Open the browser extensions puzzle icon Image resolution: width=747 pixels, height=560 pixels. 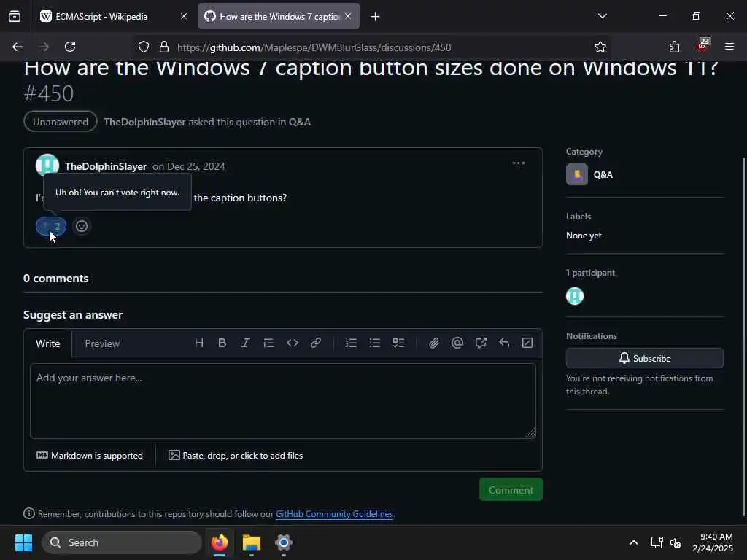674,47
